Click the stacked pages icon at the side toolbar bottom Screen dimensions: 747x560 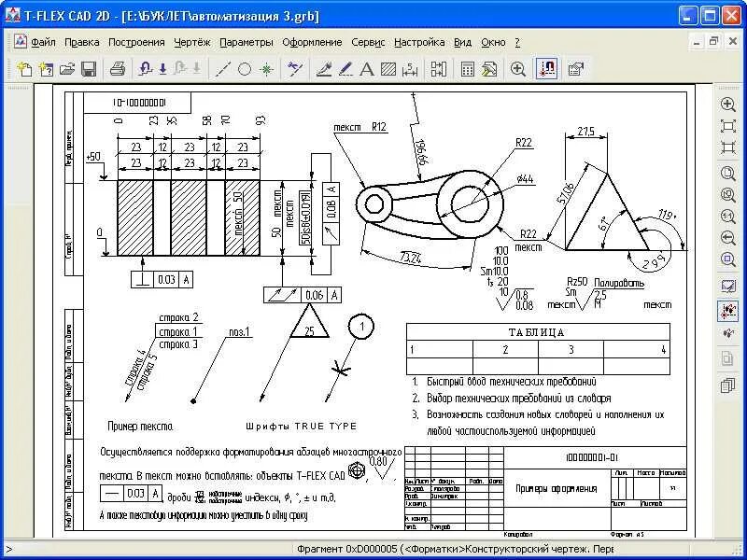click(728, 385)
